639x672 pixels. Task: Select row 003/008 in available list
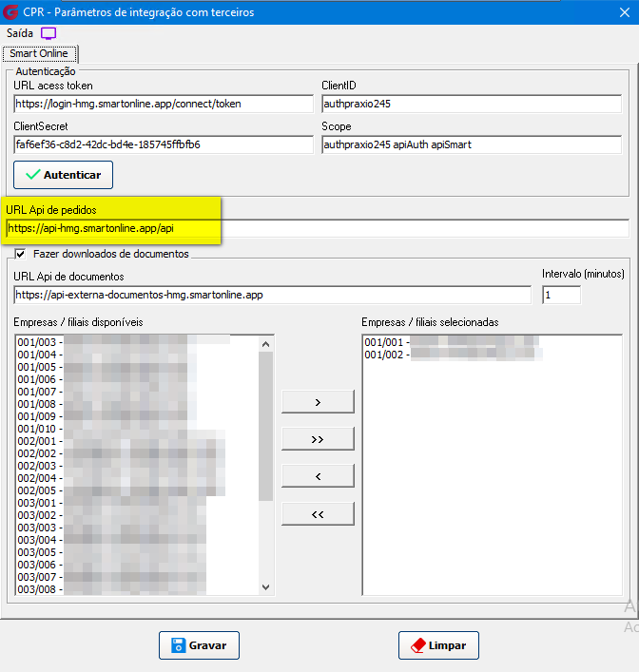[137, 589]
